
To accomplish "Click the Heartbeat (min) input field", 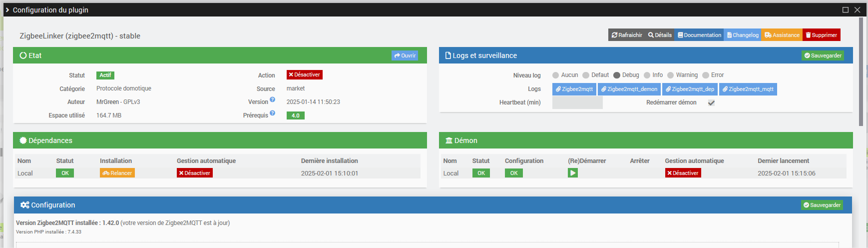I will pos(577,102).
